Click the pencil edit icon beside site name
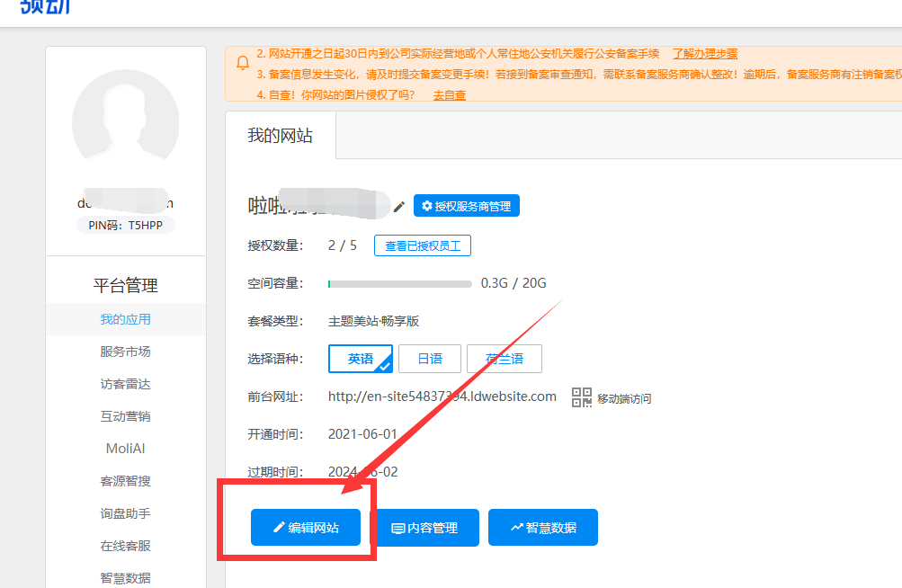 (399, 207)
